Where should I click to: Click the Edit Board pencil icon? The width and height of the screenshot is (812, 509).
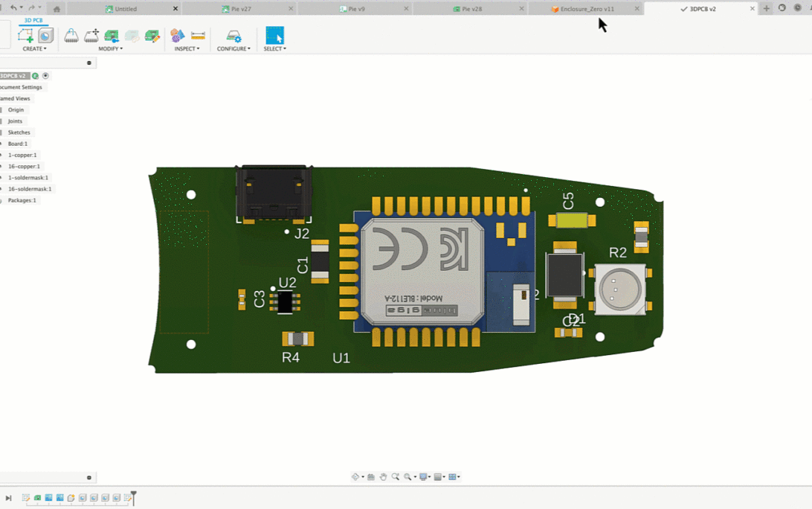(152, 36)
